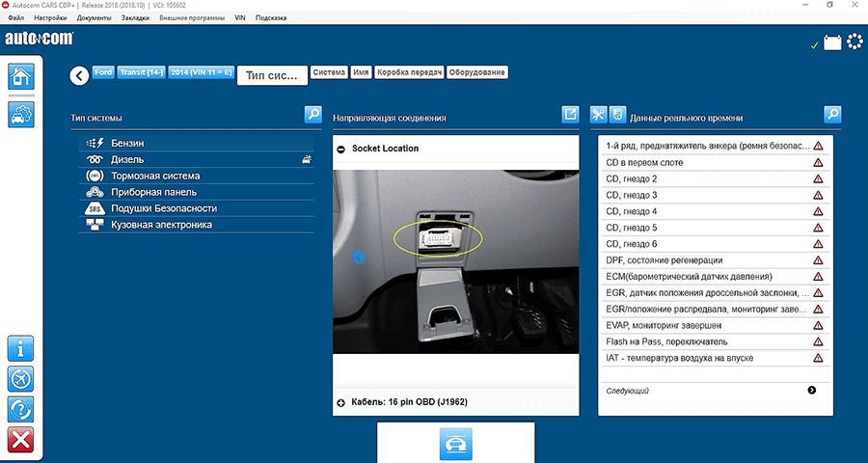Image resolution: width=868 pixels, height=463 pixels.
Task: Go to previous socket image arrow
Action: (x=359, y=257)
